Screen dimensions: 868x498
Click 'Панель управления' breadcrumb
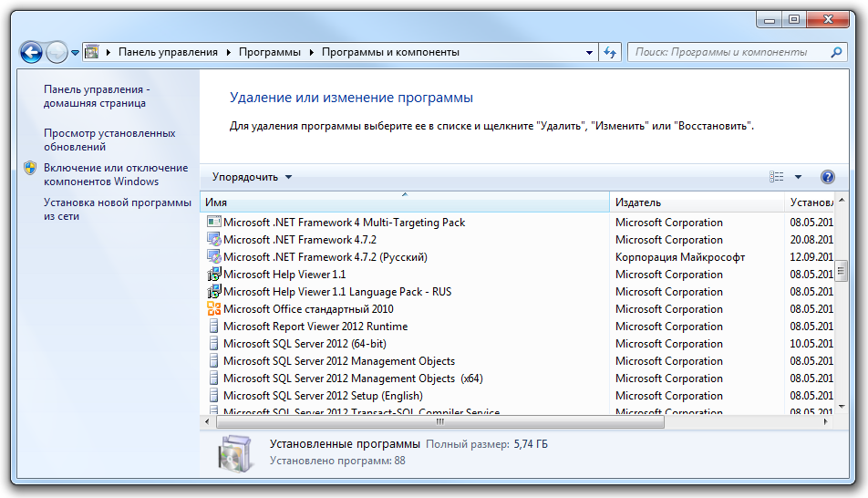point(168,52)
